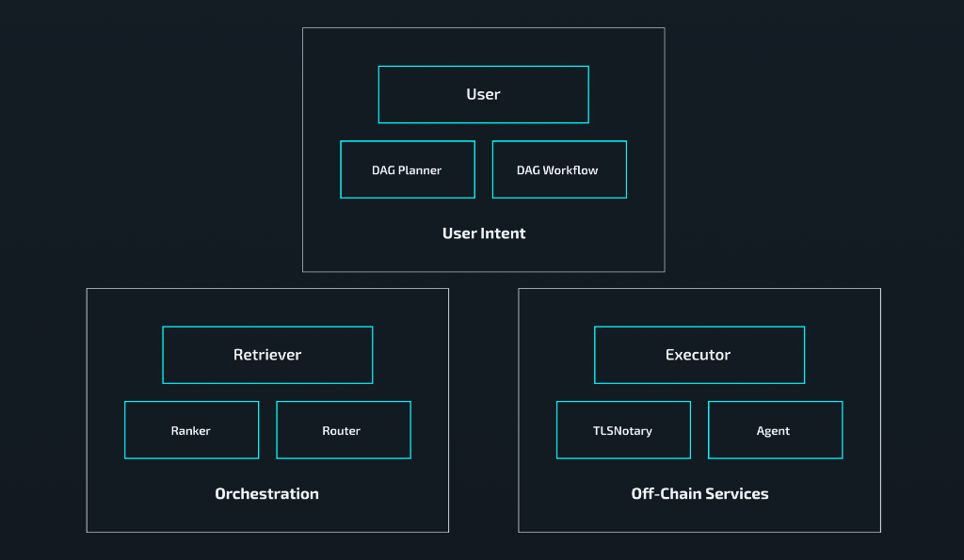Screen dimensions: 964x560
Task: Click between DAG Planner and DAG Workflow
Action: tap(483, 169)
